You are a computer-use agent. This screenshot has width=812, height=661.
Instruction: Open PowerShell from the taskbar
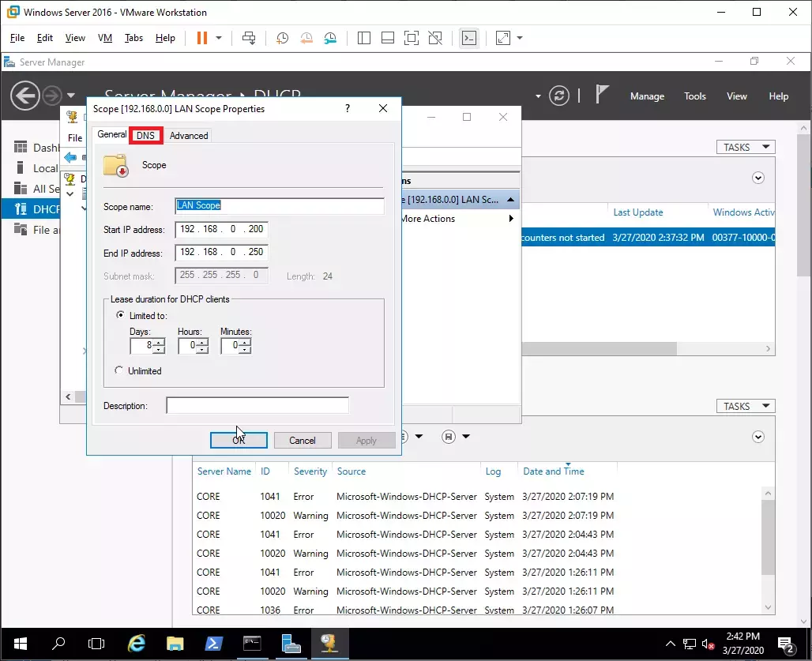click(213, 644)
